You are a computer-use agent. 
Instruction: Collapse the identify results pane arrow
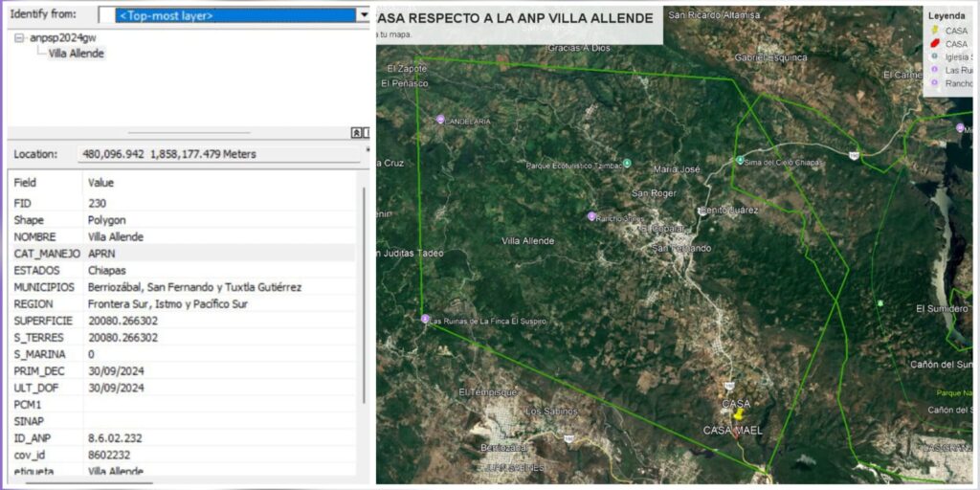point(356,133)
